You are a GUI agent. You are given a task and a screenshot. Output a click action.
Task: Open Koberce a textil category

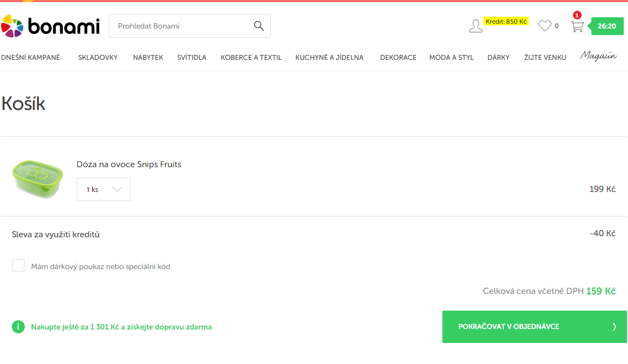coord(251,57)
